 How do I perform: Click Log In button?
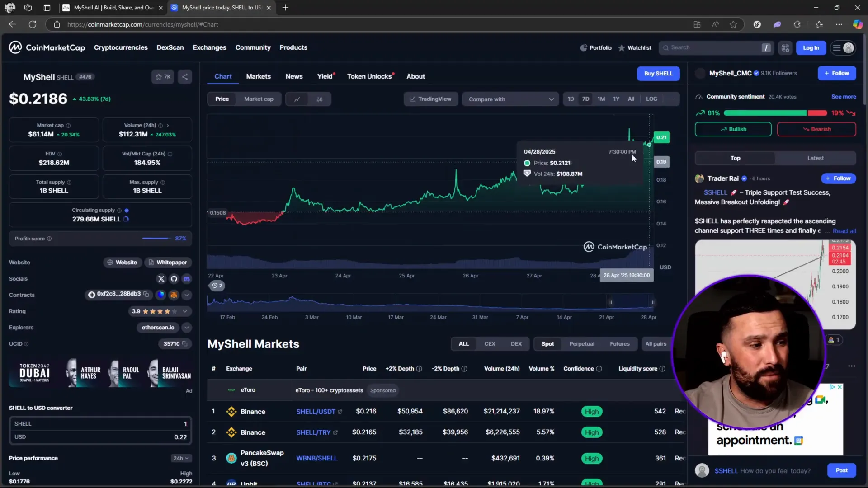811,48
